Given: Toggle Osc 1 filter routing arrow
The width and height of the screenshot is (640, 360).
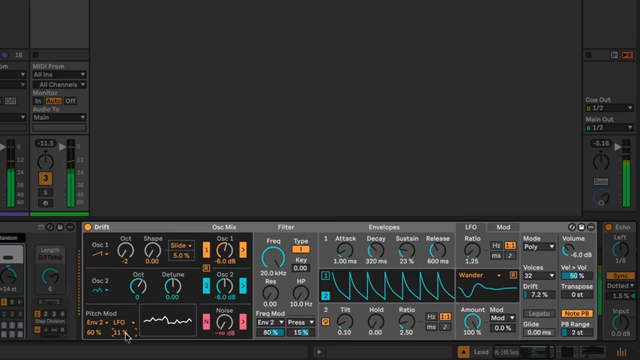Looking at the screenshot, I should click(x=243, y=250).
